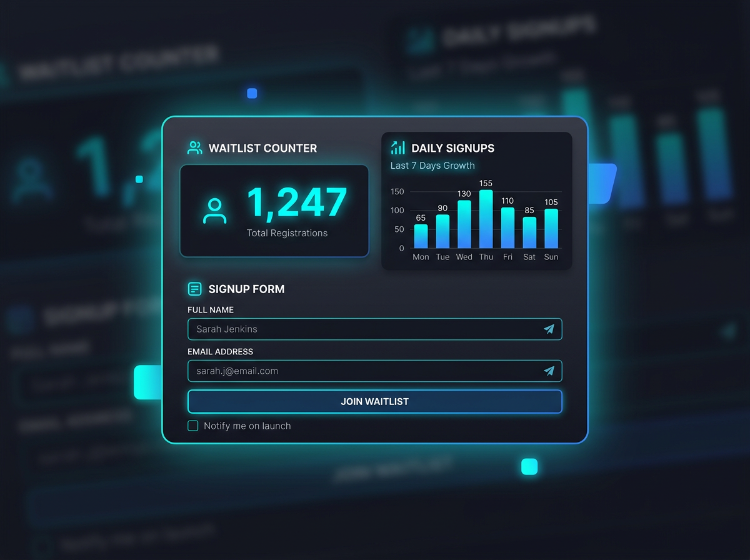Viewport: 750px width, 560px height.
Task: Click the Daily Signups bar chart icon
Action: (398, 147)
